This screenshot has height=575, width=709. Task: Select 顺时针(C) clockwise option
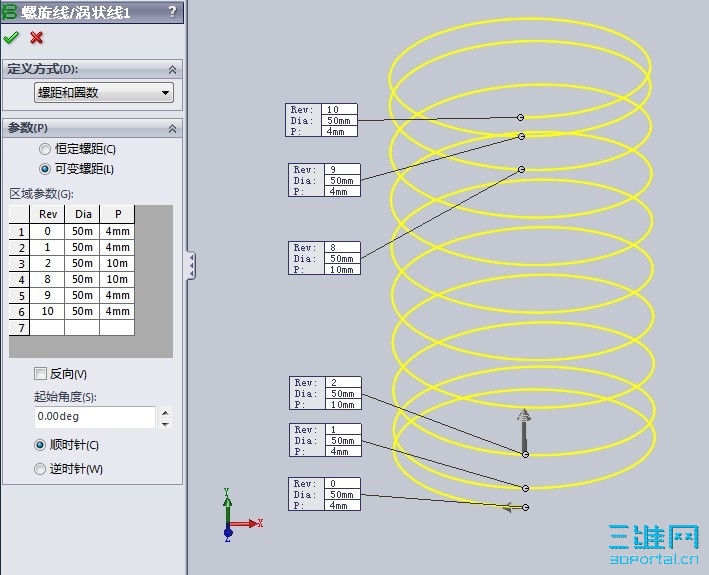(40, 445)
